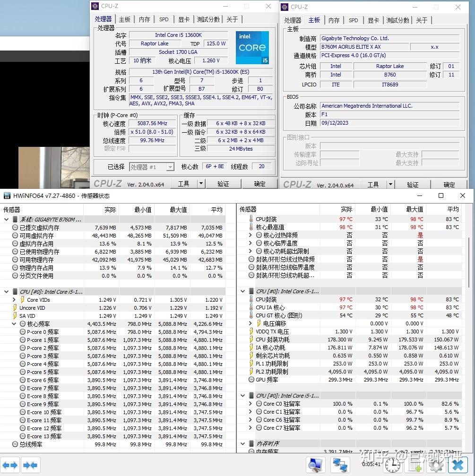
Task: Open HWiNFO remote network monitors icon
Action: point(339,465)
